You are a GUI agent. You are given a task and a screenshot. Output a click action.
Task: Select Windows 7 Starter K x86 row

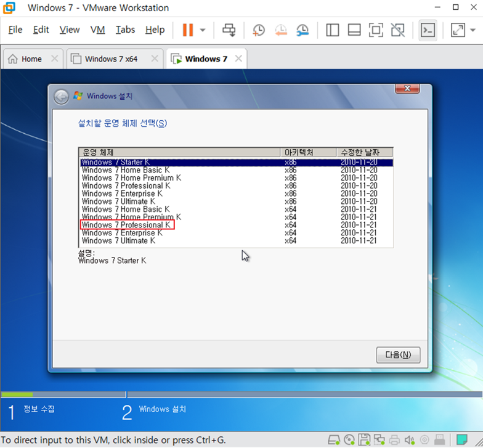[237, 163]
